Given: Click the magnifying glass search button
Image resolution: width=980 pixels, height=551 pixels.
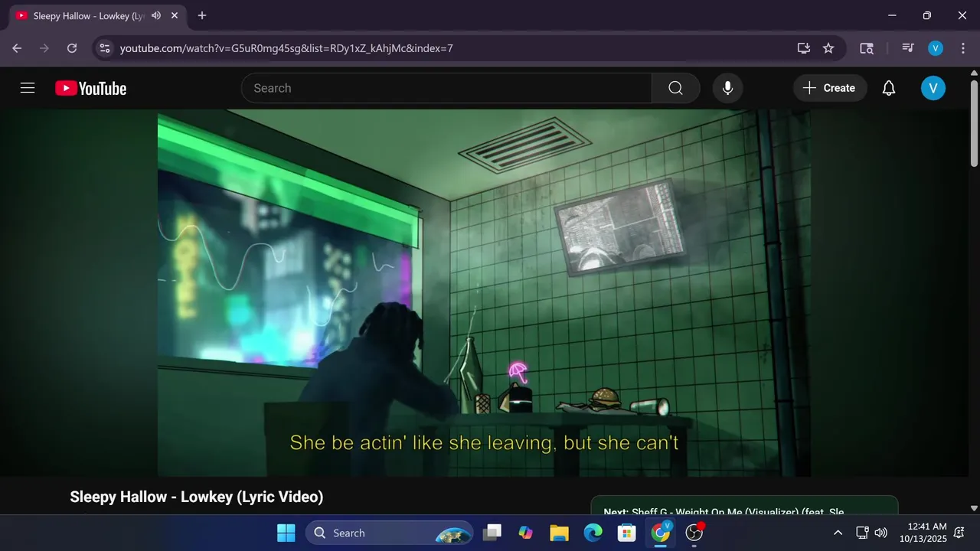Looking at the screenshot, I should pos(675,88).
